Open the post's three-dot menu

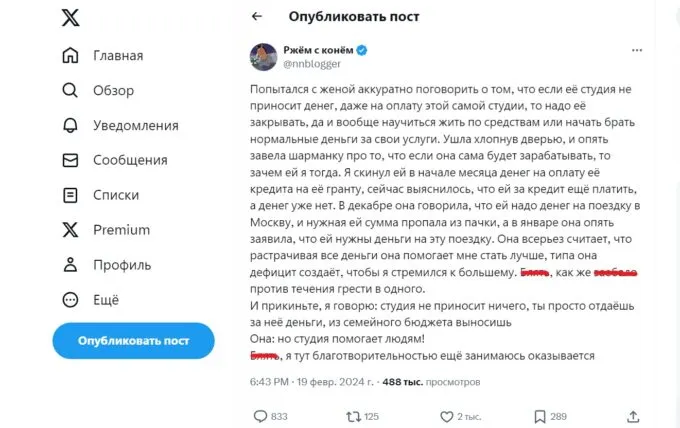pos(638,50)
